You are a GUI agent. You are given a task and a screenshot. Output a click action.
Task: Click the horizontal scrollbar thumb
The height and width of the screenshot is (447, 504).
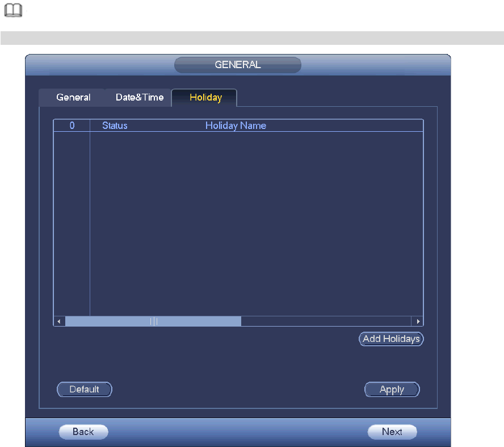153,321
